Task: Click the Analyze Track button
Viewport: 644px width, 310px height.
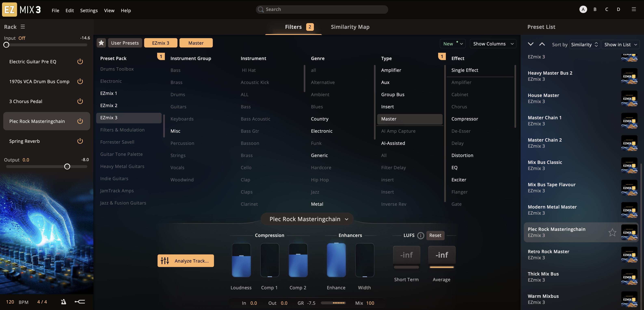Action: coord(186,261)
